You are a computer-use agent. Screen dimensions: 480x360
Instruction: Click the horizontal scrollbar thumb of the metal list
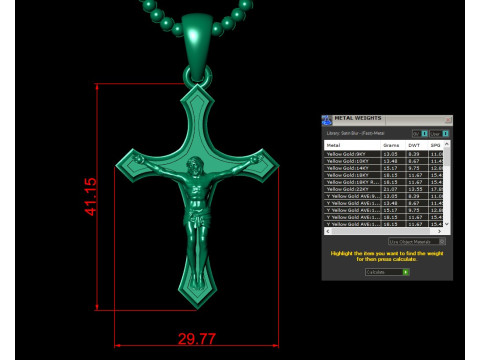click(x=380, y=231)
